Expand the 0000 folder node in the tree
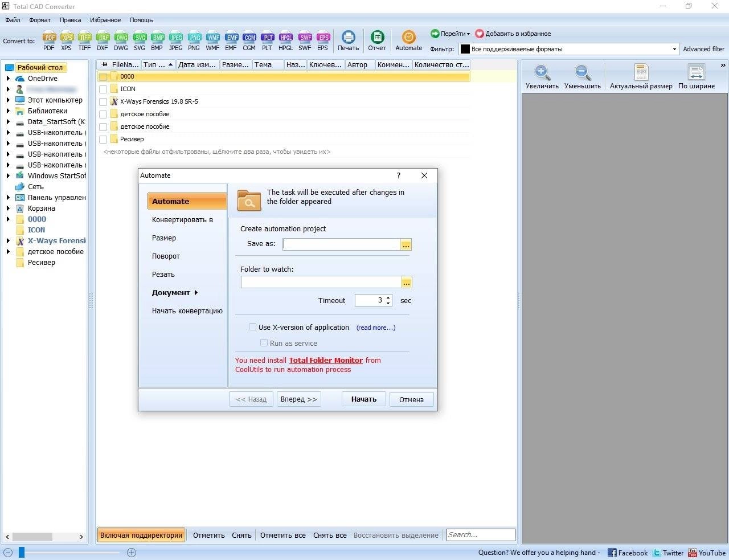The width and height of the screenshot is (729, 560). (8, 219)
